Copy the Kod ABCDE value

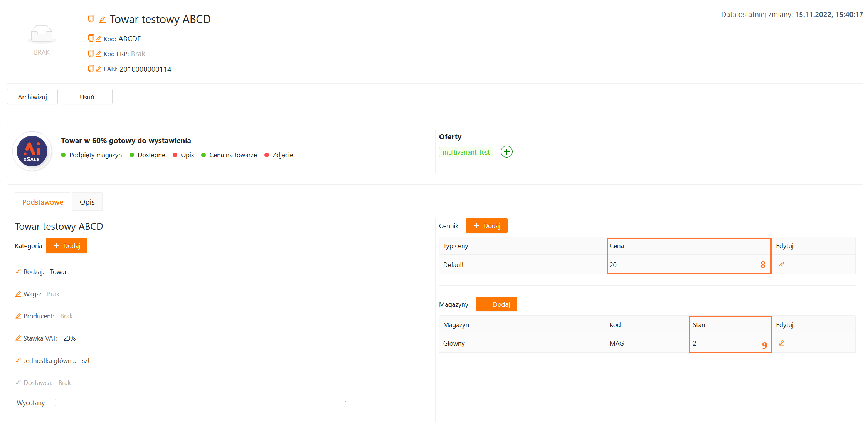click(x=91, y=38)
